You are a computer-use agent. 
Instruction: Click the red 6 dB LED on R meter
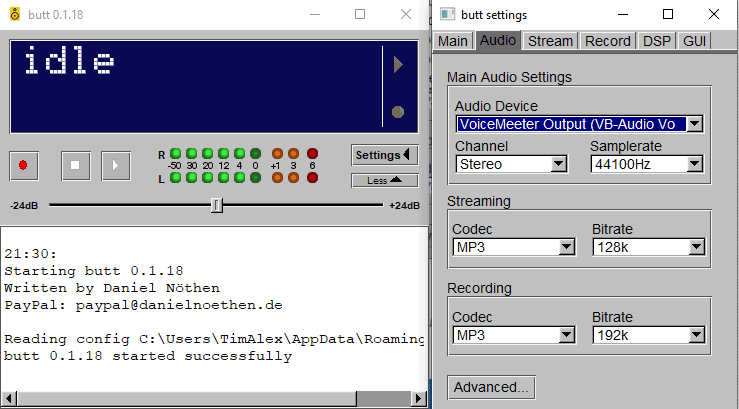312,154
